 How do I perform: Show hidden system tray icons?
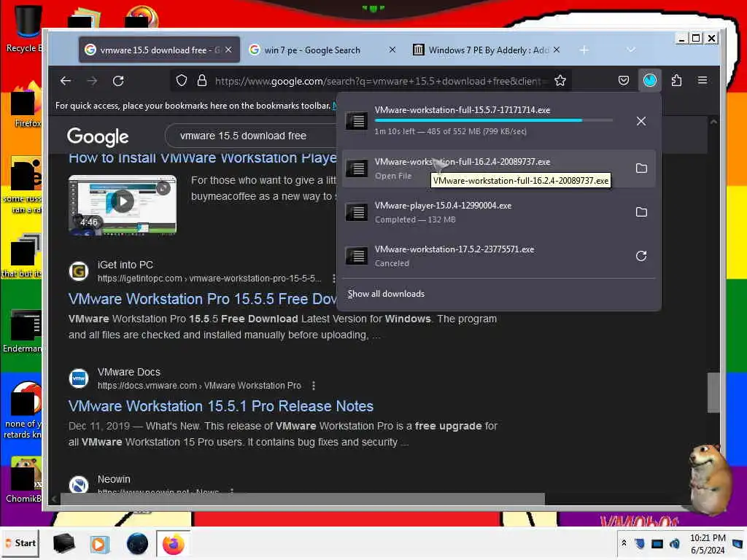click(624, 543)
